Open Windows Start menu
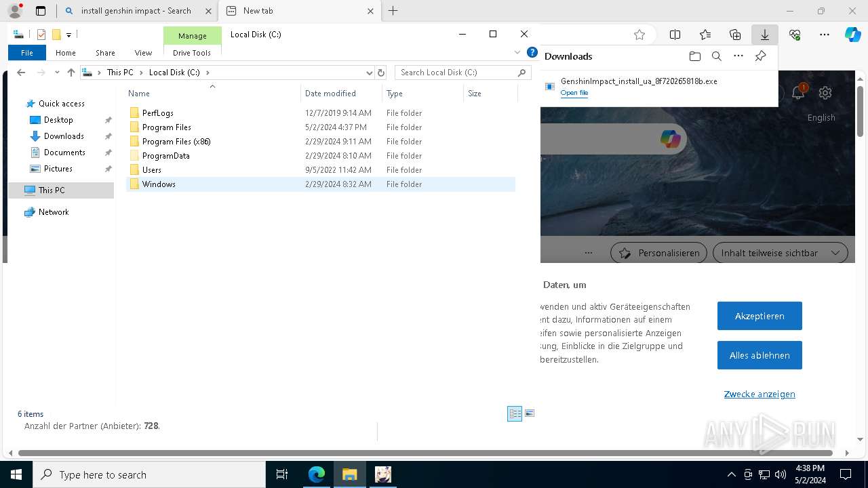This screenshot has height=488, width=868. pyautogui.click(x=16, y=474)
